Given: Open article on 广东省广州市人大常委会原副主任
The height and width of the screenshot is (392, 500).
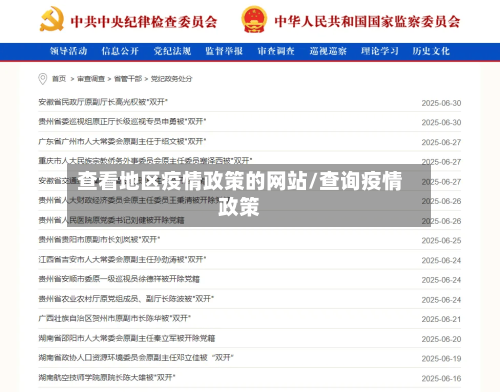Looking at the screenshot, I should click(x=122, y=141).
